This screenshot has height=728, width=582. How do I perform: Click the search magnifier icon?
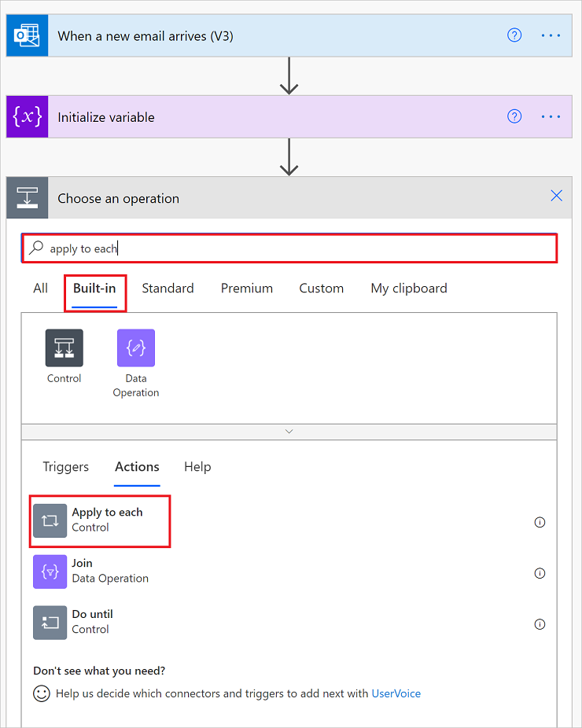(36, 247)
